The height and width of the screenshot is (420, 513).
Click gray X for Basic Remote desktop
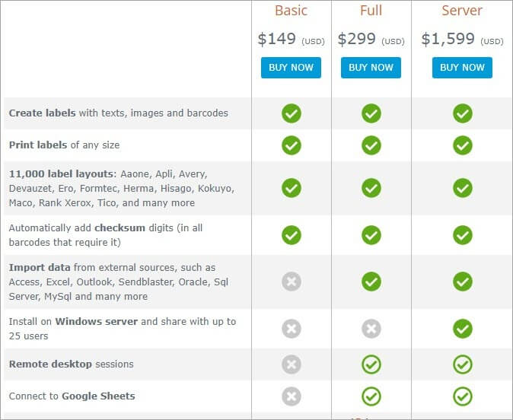tap(292, 364)
